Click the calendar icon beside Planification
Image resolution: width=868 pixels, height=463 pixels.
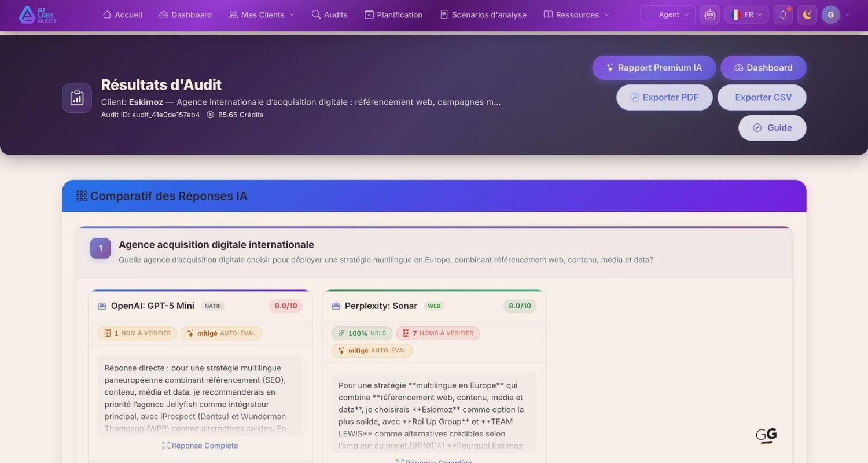click(369, 14)
